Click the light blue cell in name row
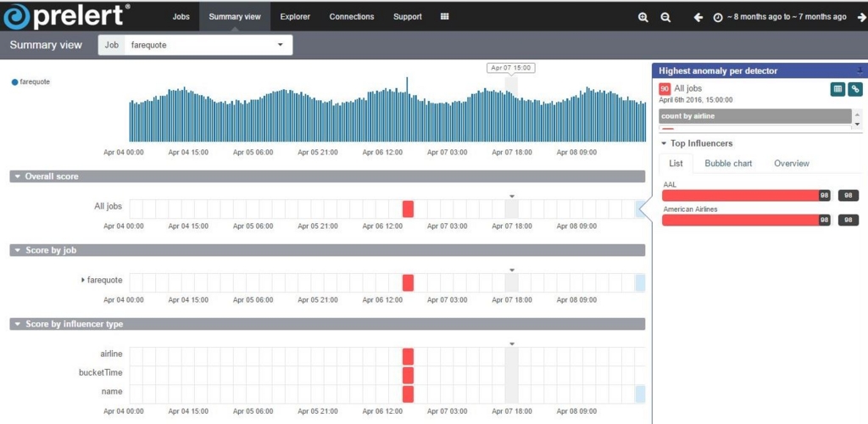The height and width of the screenshot is (424, 868). pyautogui.click(x=641, y=393)
